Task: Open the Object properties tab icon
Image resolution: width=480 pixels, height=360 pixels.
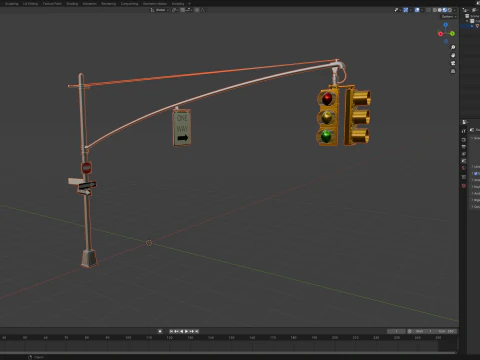Action: point(464,177)
